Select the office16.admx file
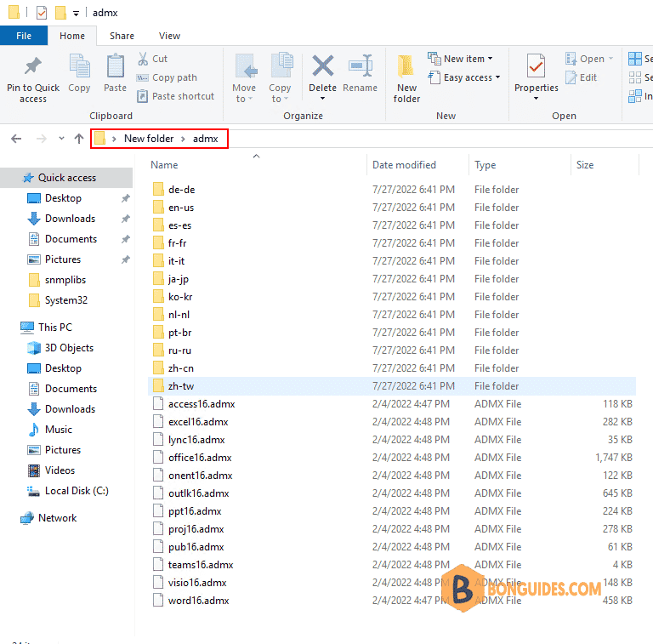Image resolution: width=653 pixels, height=644 pixels. (x=391, y=458)
